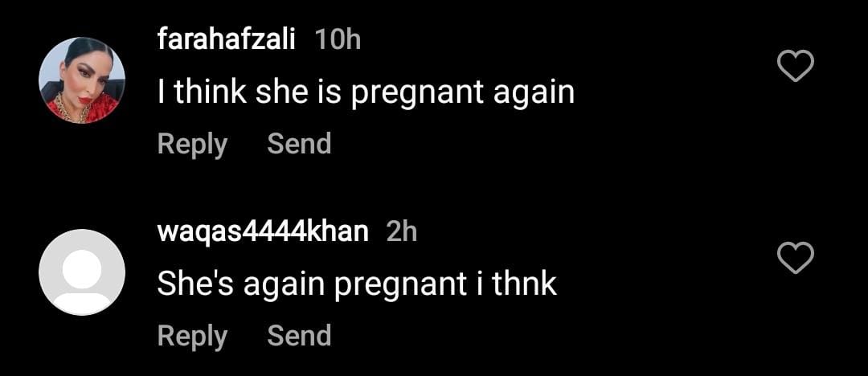The image size is (868, 376).
Task: Tap the heart beside the 2h comment
Action: (796, 259)
